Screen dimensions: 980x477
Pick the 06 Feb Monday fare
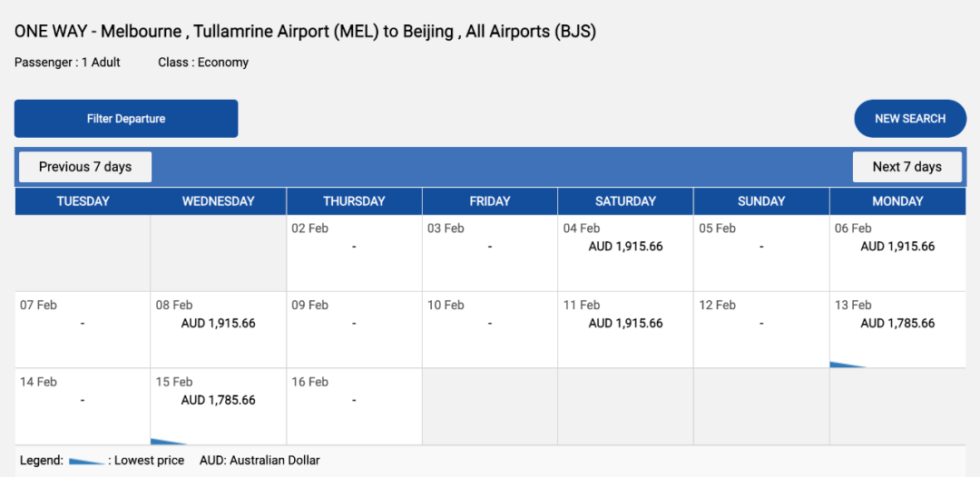(897, 247)
